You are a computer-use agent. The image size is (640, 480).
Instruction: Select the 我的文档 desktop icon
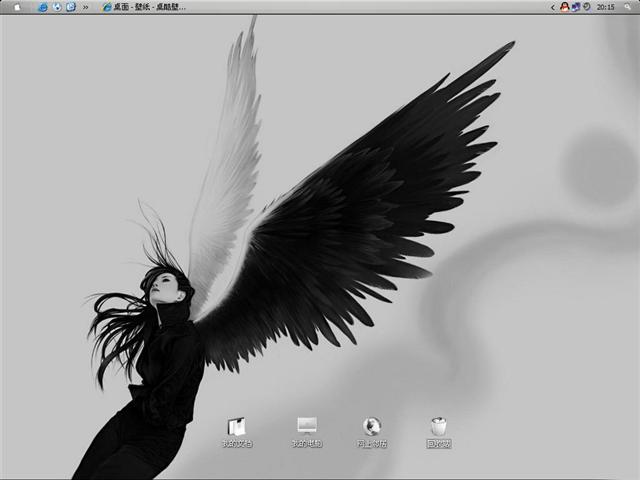click(237, 426)
